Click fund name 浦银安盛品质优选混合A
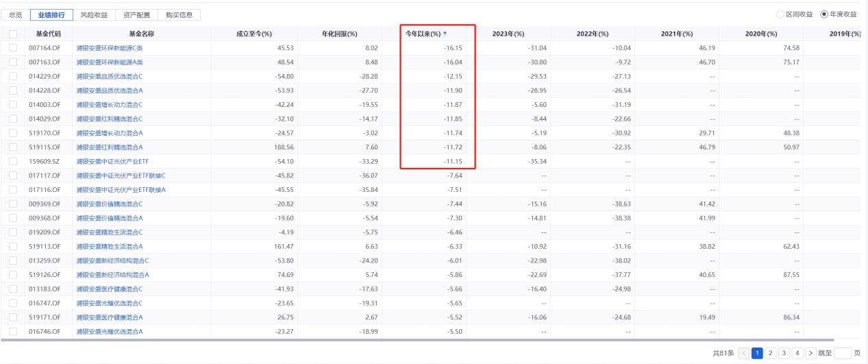868x364 pixels. coord(110,90)
